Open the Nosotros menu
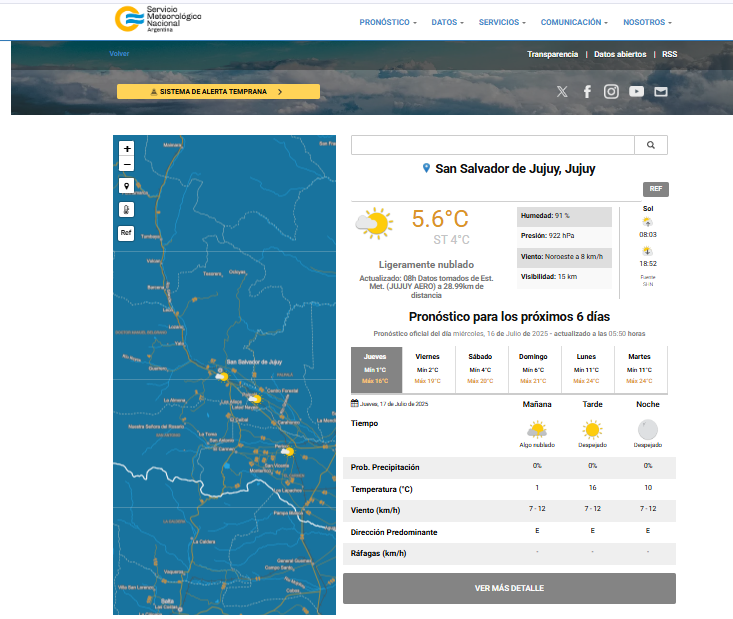733x619 pixels. click(x=647, y=22)
